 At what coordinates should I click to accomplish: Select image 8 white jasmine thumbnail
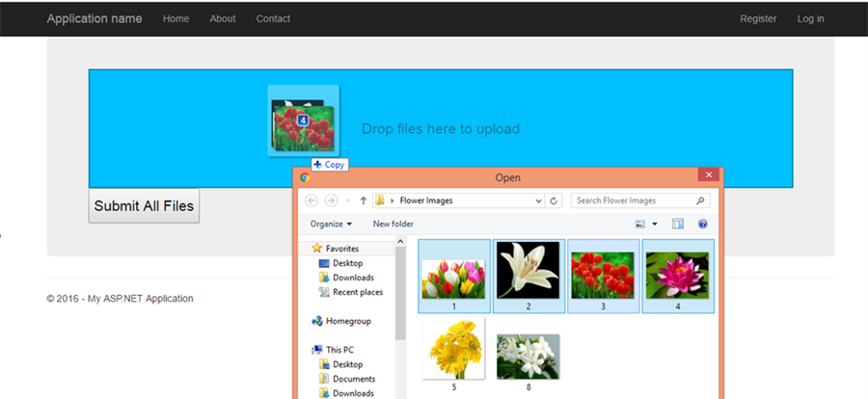click(x=529, y=362)
